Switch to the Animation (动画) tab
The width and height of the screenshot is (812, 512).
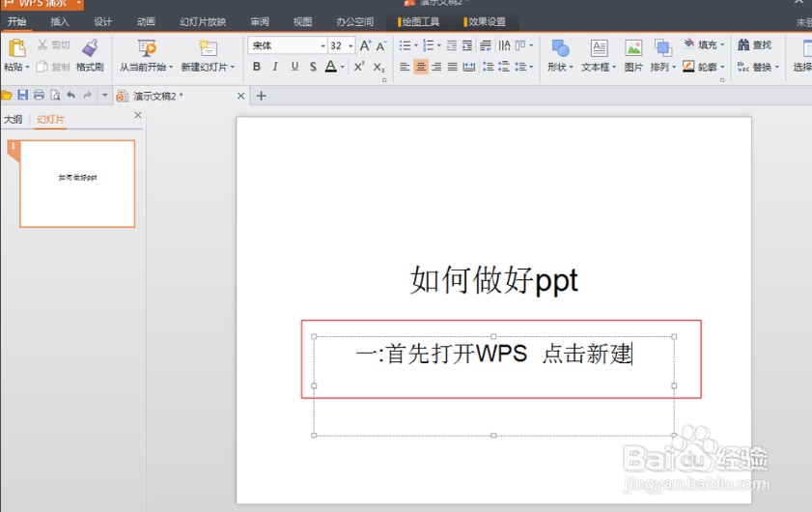[146, 22]
